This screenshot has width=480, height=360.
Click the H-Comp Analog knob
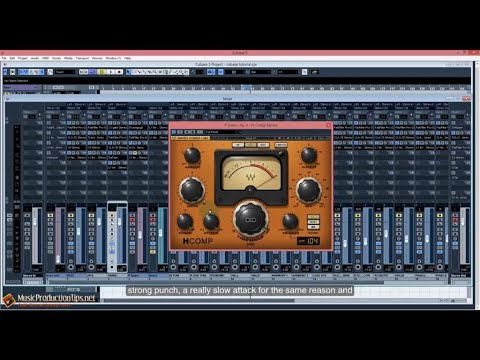(192, 155)
